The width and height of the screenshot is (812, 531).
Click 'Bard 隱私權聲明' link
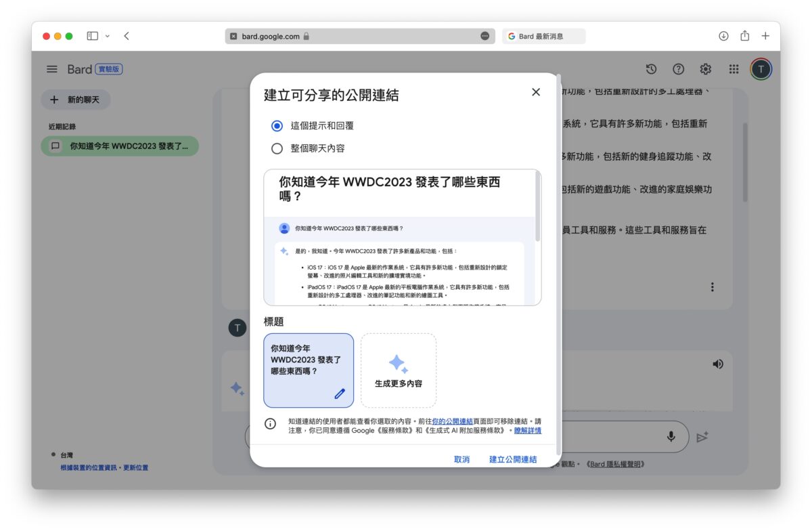(616, 464)
